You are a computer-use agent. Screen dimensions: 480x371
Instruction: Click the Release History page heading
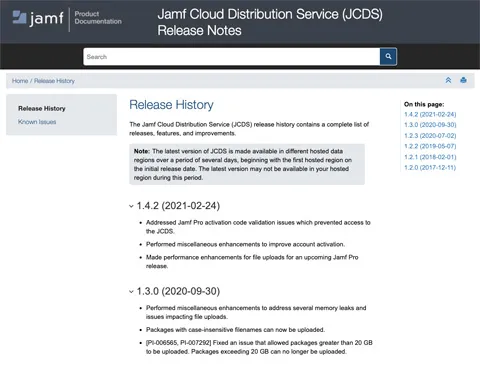171,105
